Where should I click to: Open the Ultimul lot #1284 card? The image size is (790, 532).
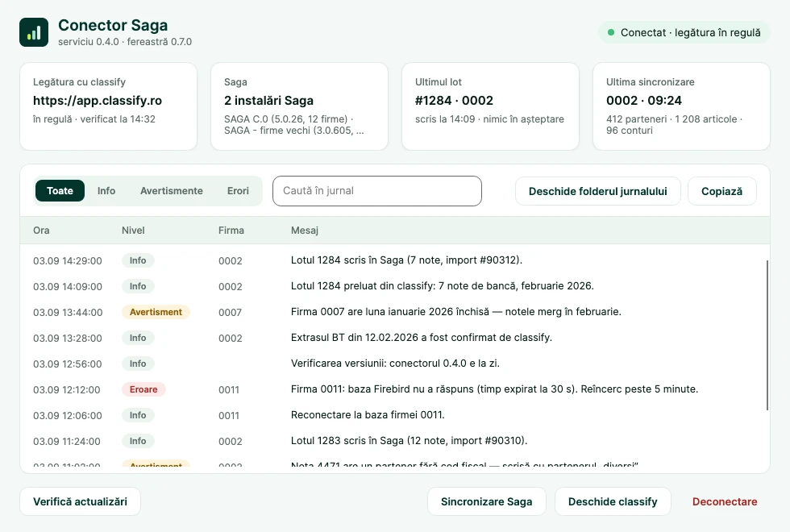[x=490, y=106]
